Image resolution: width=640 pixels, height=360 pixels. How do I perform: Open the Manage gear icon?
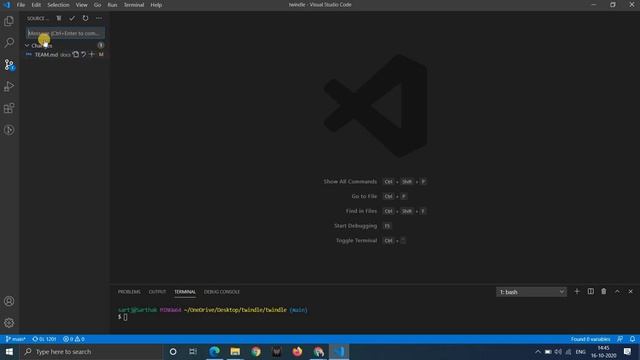coord(9,323)
